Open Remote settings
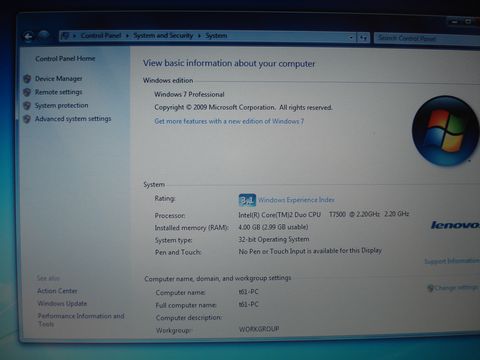 [x=59, y=92]
